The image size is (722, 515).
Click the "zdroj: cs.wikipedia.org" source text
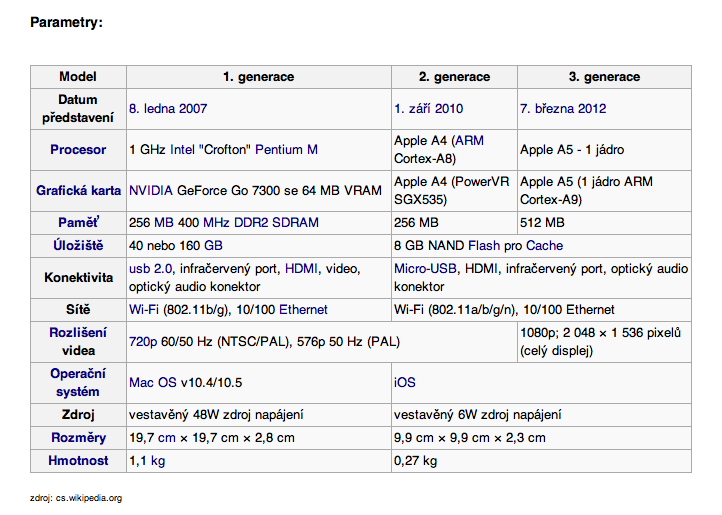pyautogui.click(x=76, y=497)
